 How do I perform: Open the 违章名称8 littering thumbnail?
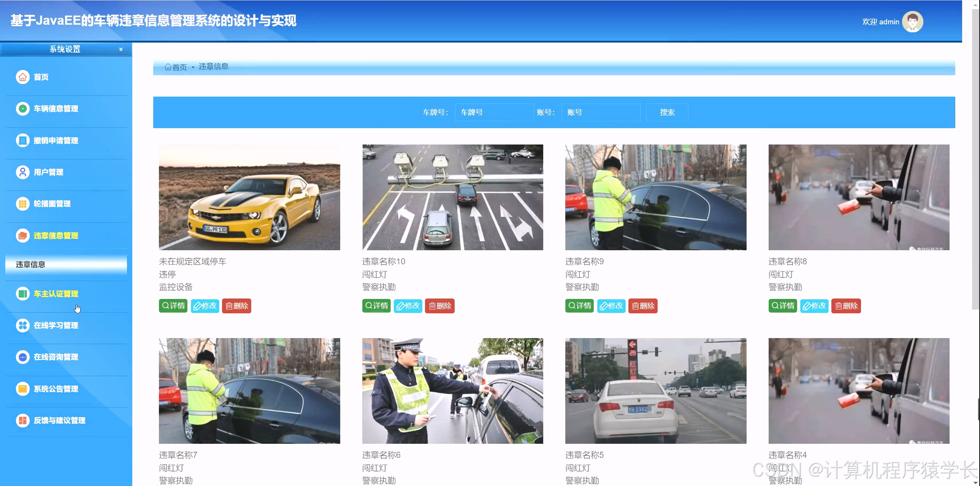[x=859, y=197]
